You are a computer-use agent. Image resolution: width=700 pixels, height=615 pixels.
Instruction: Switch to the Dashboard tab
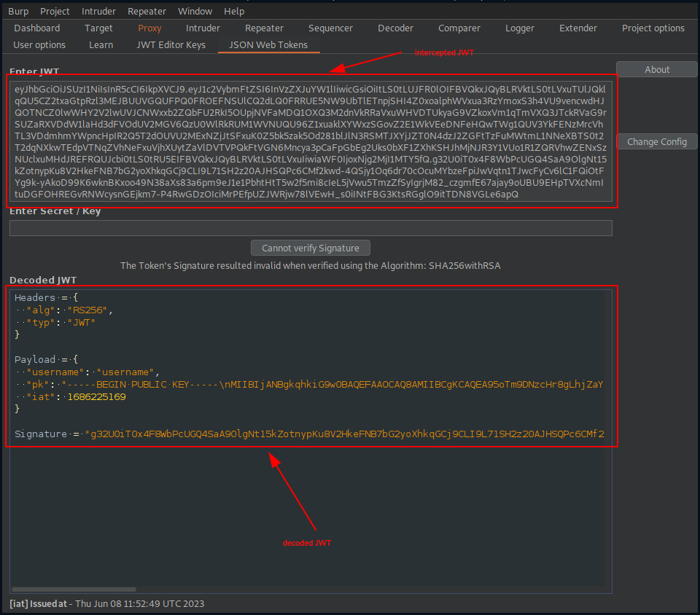36,28
